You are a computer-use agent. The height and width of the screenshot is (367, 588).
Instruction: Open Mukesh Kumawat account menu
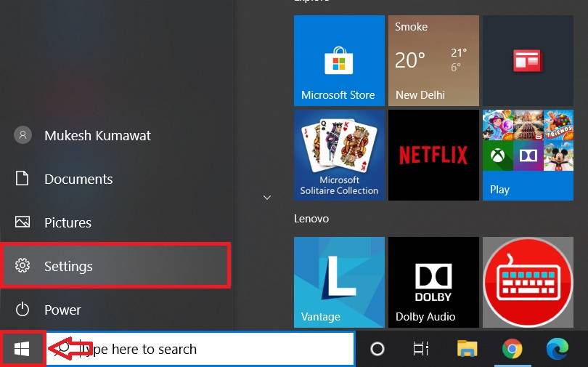click(x=116, y=135)
